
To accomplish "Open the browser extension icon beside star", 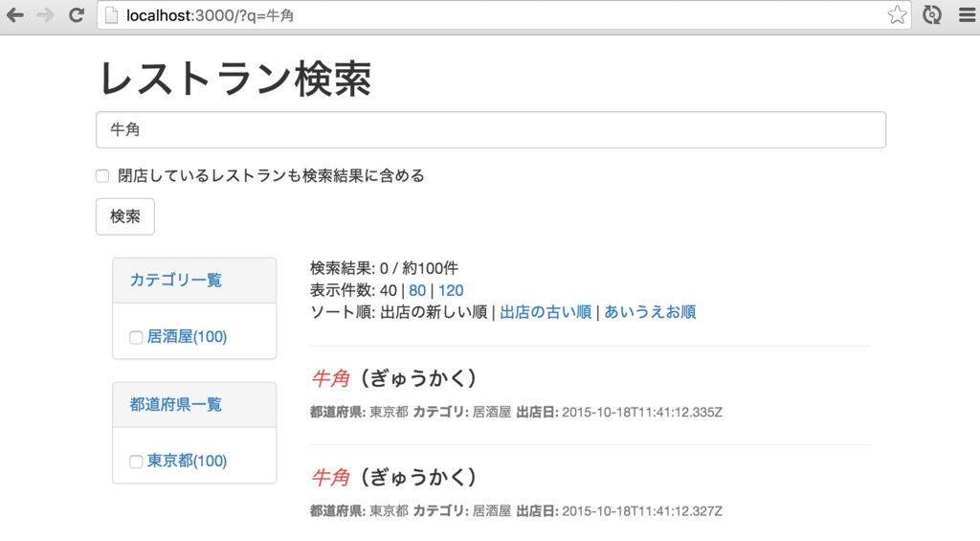I will tap(932, 15).
